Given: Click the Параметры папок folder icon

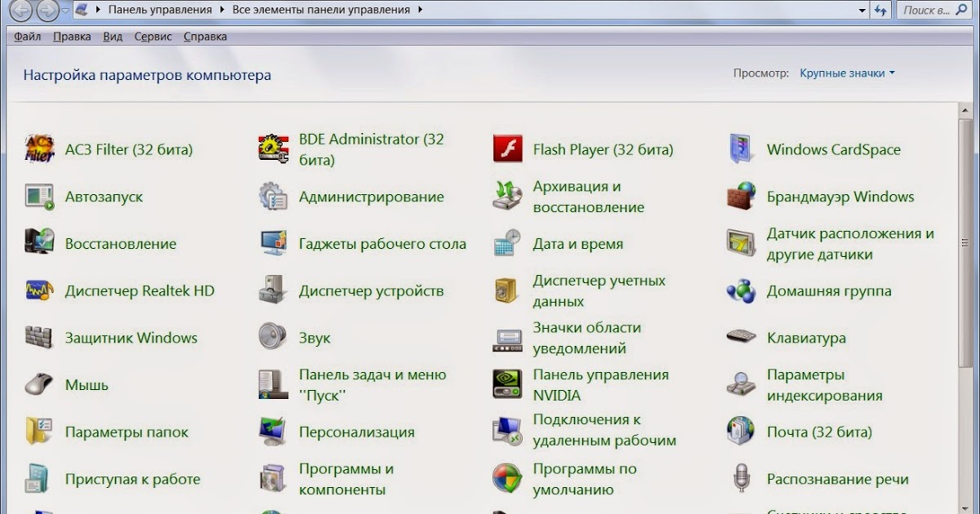Looking at the screenshot, I should [39, 432].
